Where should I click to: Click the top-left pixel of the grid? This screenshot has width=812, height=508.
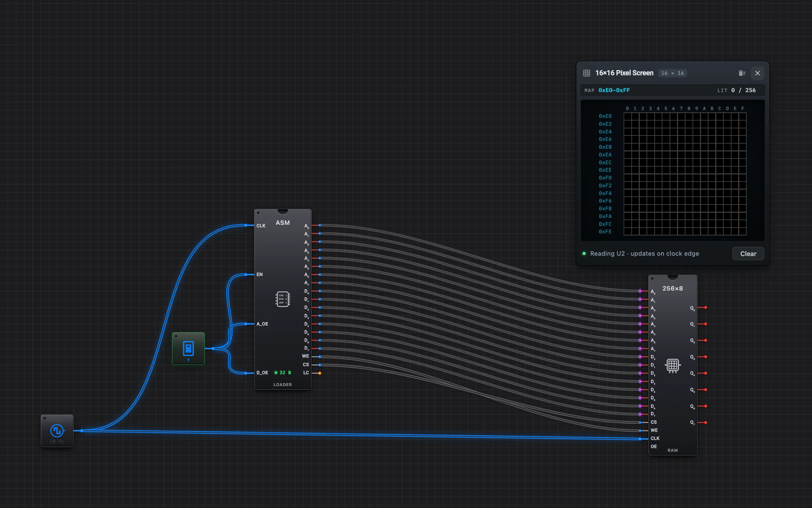pos(628,116)
